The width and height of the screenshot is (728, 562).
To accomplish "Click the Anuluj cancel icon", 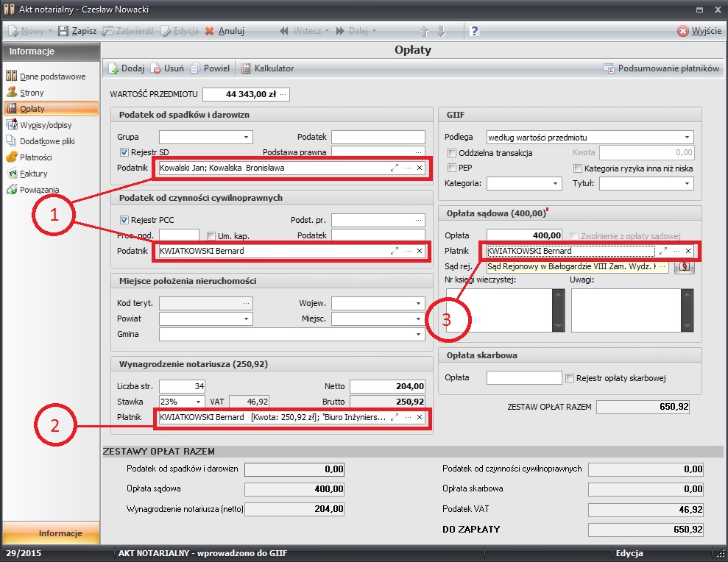I will tap(210, 31).
